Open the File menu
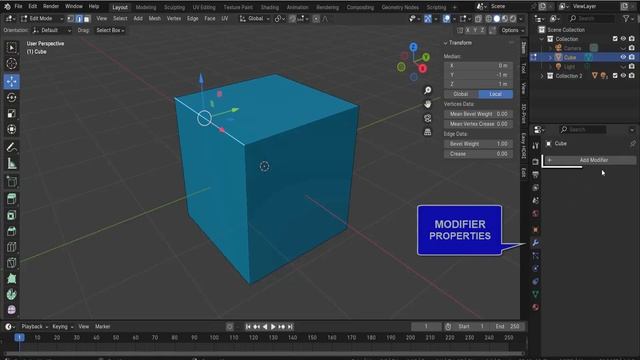 (x=18, y=7)
